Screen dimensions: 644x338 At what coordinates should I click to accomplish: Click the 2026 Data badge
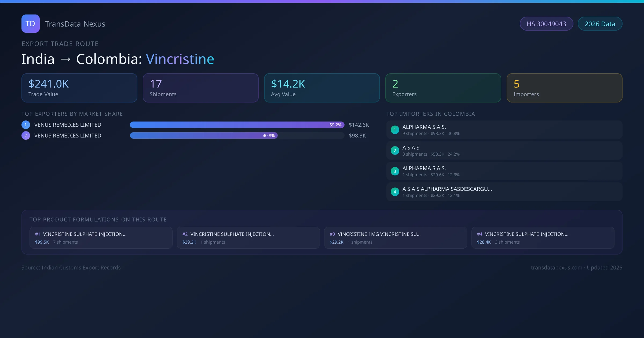[599, 24]
